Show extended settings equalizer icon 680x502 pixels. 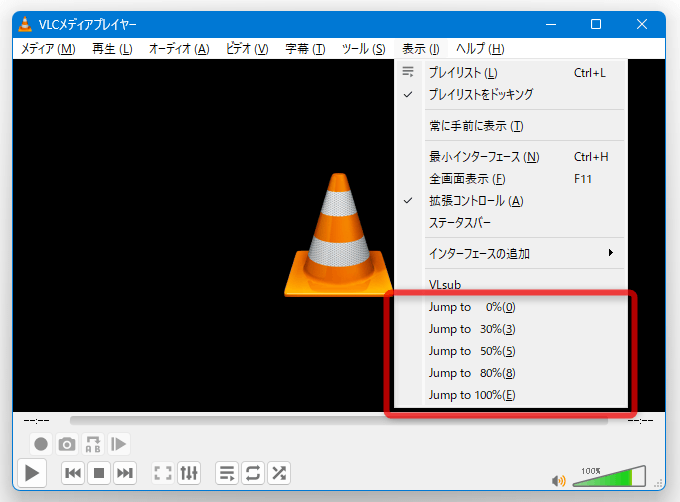pyautogui.click(x=189, y=473)
